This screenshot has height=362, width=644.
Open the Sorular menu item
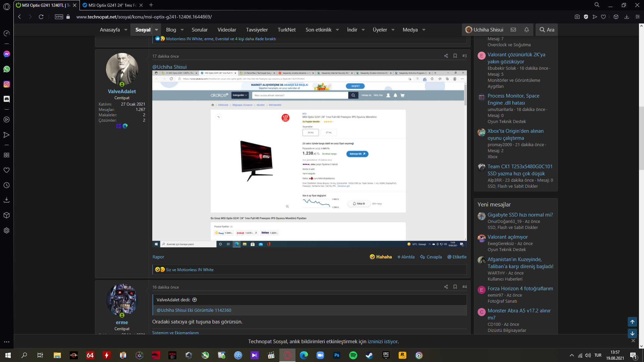200,30
